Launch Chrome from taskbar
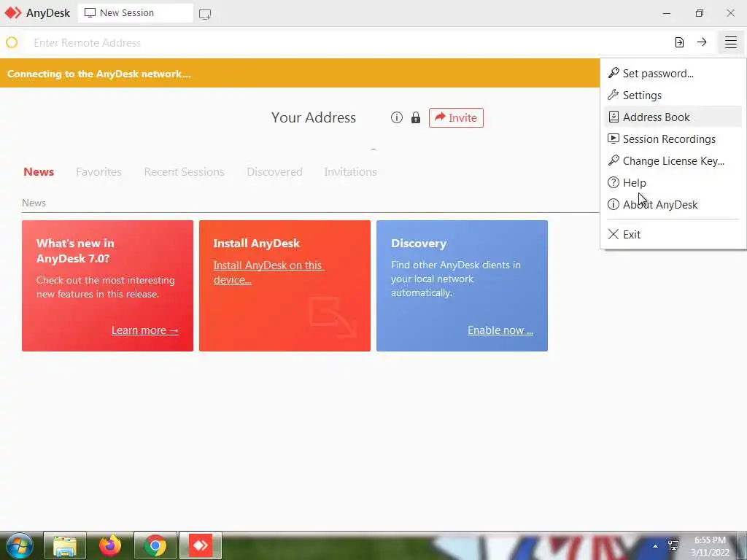Image resolution: width=747 pixels, height=560 pixels. coord(155,545)
